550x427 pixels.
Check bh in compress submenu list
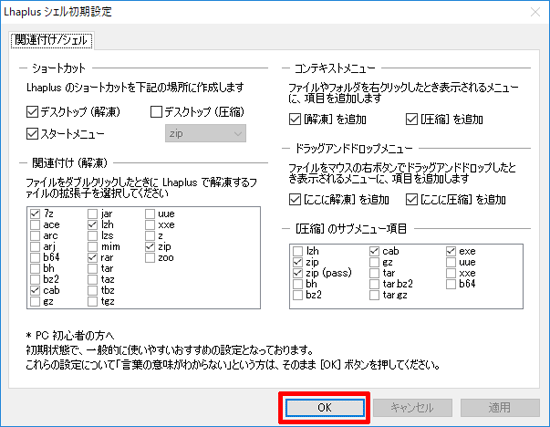coord(298,284)
